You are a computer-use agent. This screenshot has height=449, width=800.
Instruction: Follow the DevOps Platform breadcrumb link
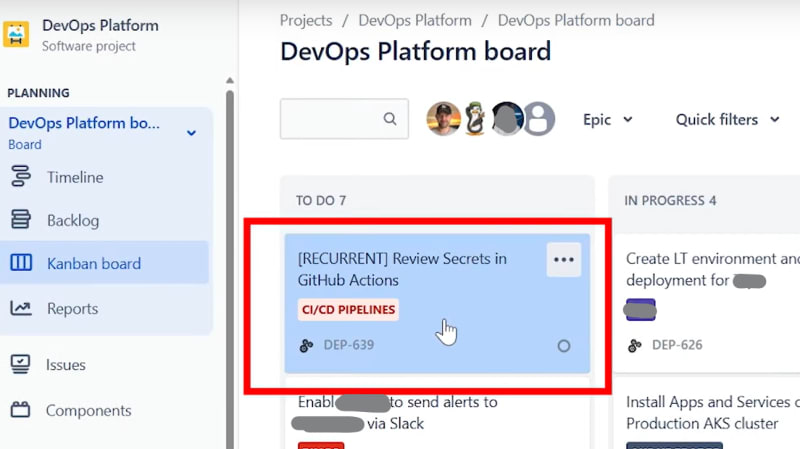[415, 20]
